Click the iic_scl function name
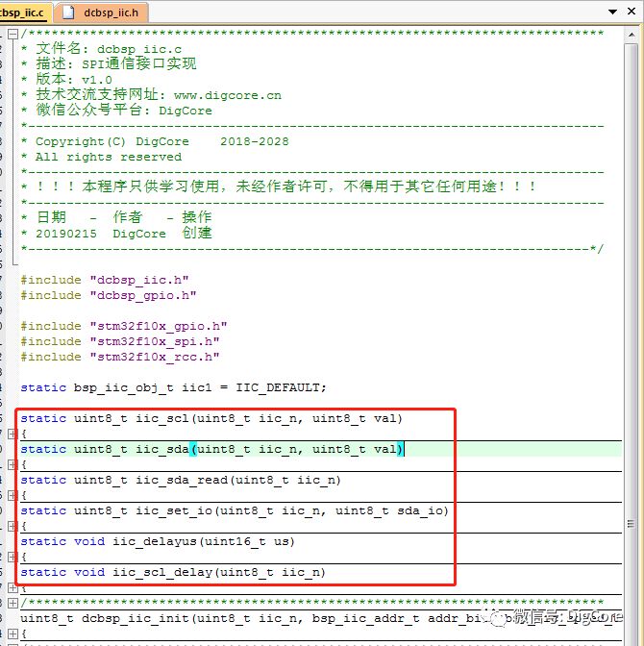The width and height of the screenshot is (644, 646). pos(161,418)
